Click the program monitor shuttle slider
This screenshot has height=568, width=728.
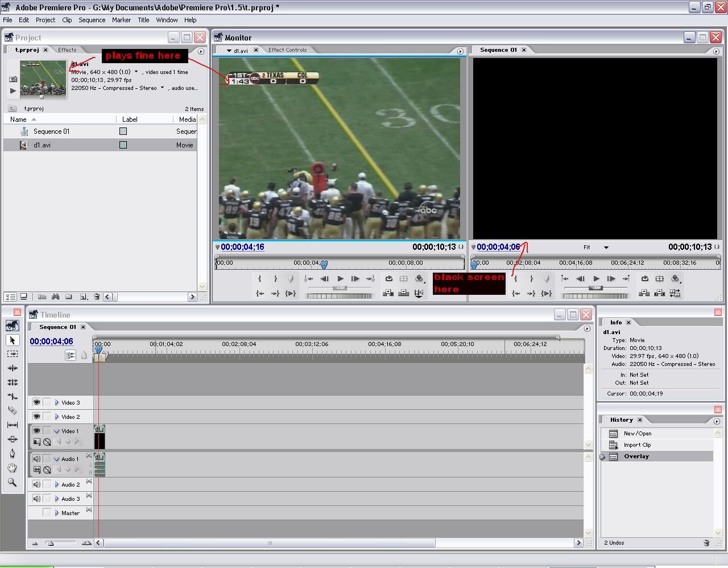point(596,288)
